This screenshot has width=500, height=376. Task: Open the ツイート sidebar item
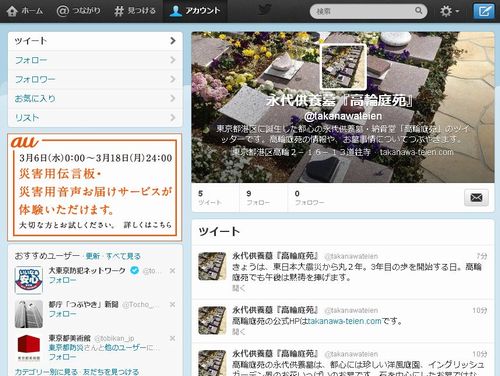(x=95, y=41)
